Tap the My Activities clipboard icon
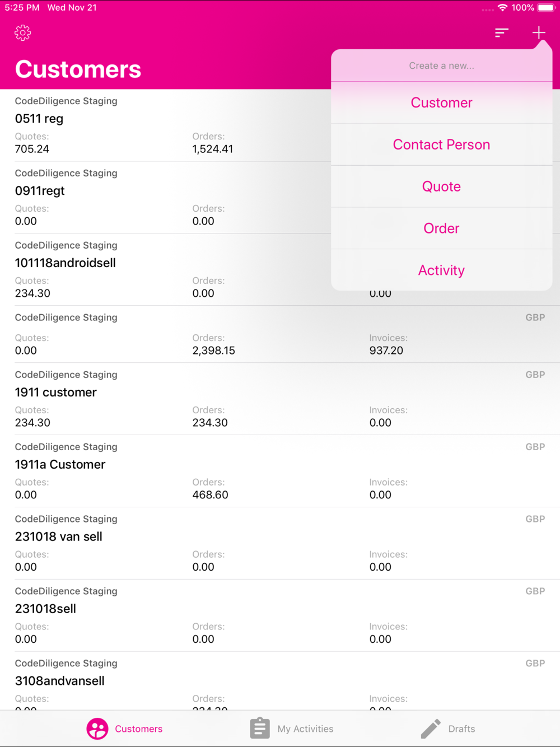This screenshot has width=560, height=747. coord(259,728)
